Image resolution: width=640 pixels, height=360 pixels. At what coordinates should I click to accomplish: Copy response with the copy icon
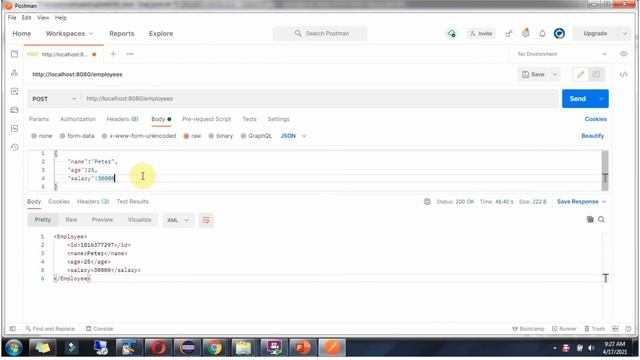(590, 220)
